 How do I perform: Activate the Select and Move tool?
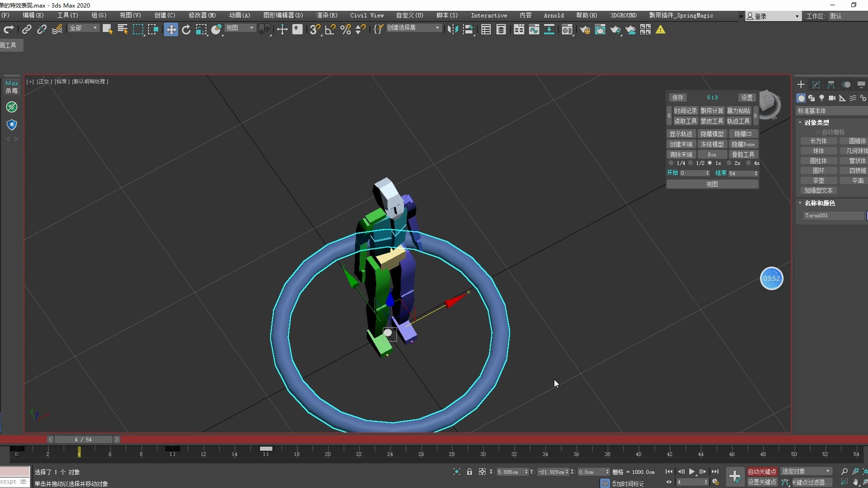171,30
